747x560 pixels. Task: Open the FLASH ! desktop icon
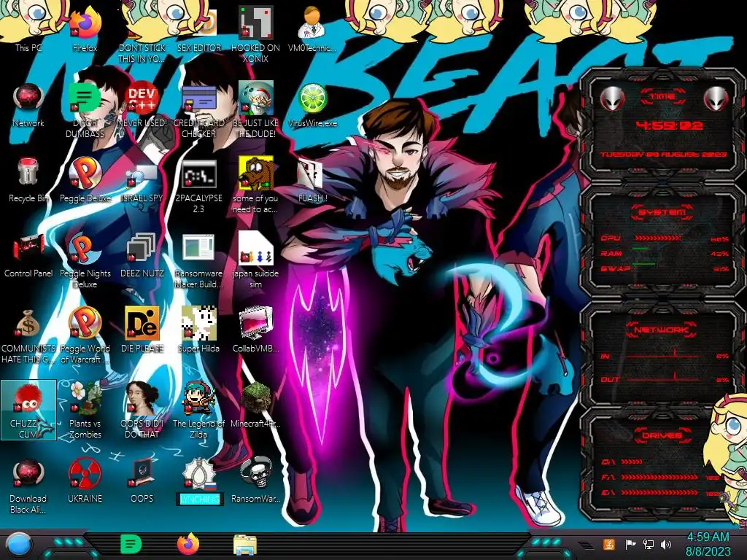click(312, 180)
